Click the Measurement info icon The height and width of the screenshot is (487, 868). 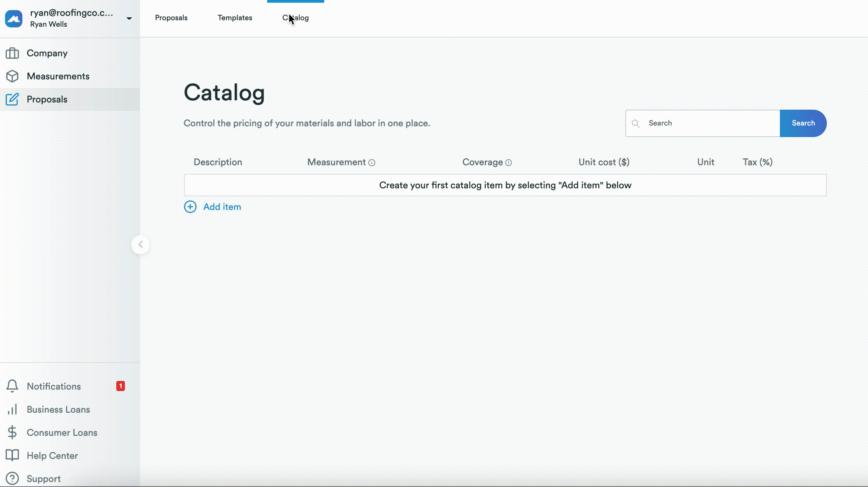[x=372, y=163]
